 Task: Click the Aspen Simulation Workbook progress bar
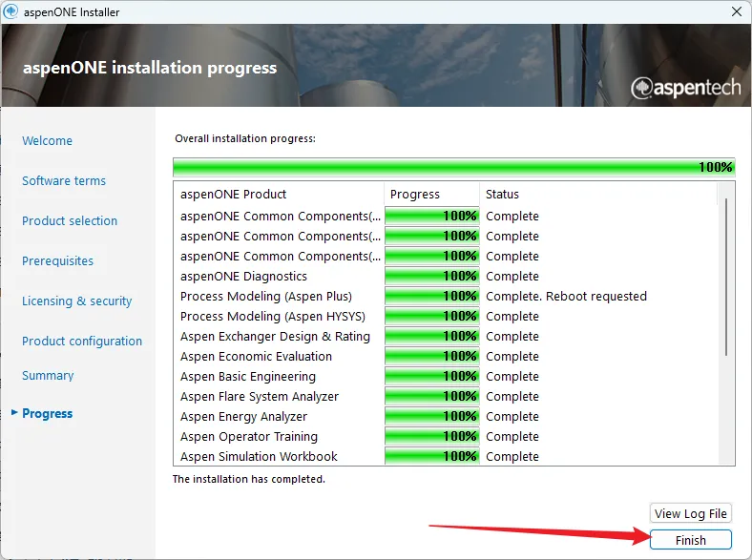coord(431,456)
